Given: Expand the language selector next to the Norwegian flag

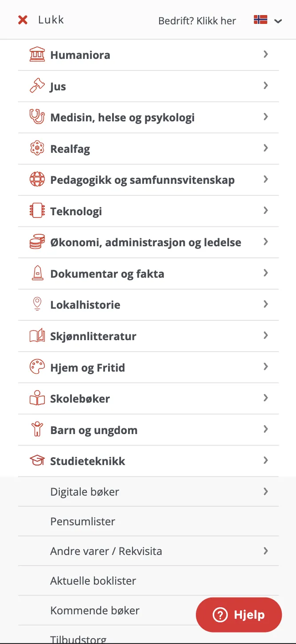Looking at the screenshot, I should click(x=278, y=21).
